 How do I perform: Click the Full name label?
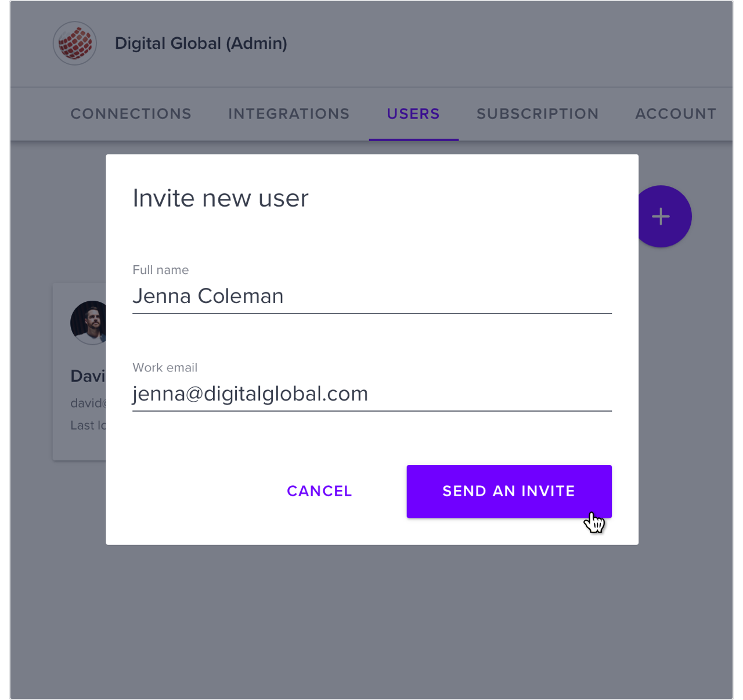point(161,270)
